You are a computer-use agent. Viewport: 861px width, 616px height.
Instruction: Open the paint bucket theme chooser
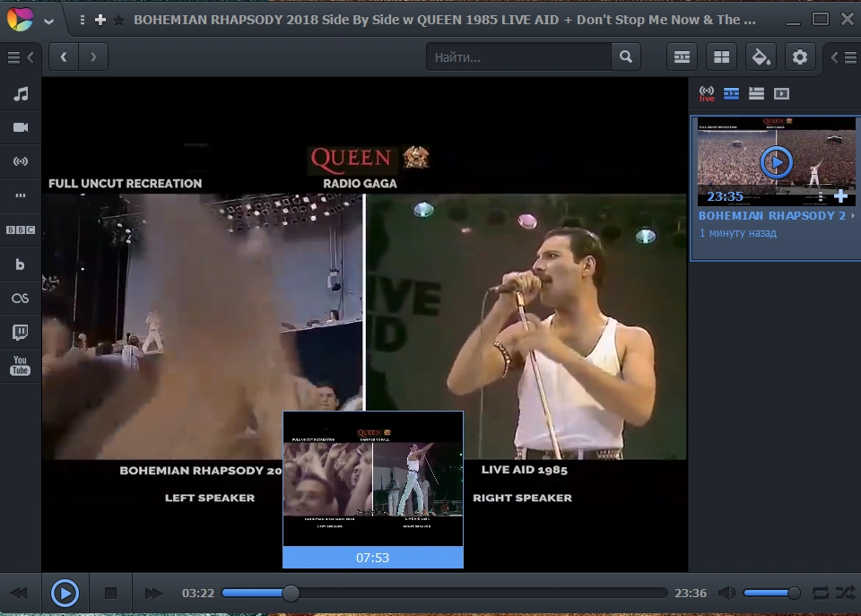761,57
